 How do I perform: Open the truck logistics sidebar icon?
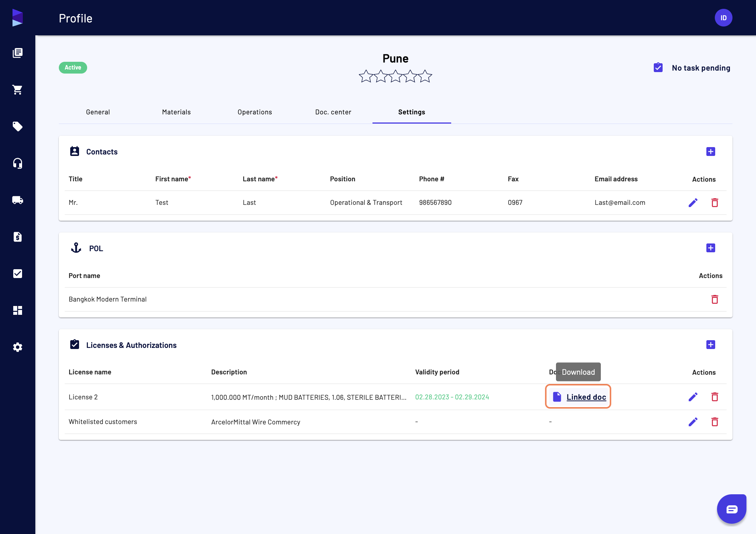coord(18,200)
